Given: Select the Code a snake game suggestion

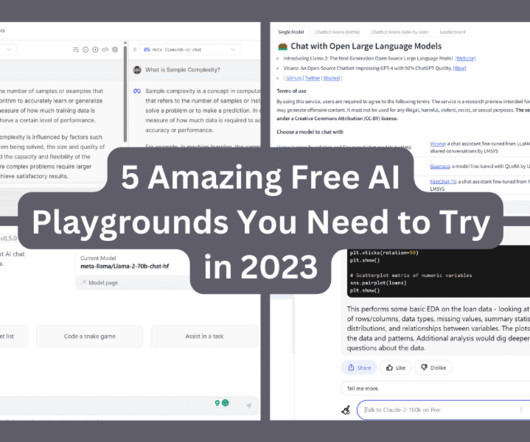Looking at the screenshot, I should pos(90,336).
